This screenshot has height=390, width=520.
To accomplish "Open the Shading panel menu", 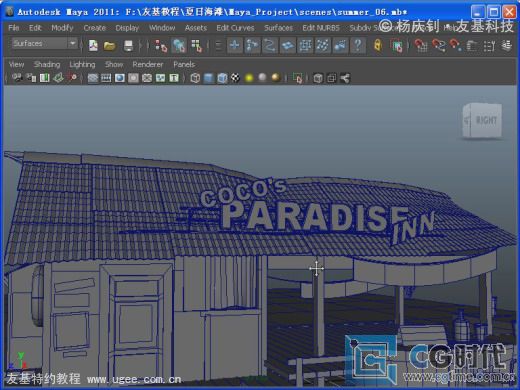I will pos(47,64).
